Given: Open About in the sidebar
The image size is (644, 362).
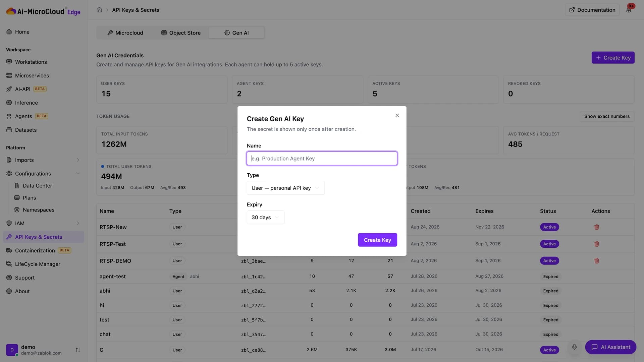Looking at the screenshot, I should (x=43, y=291).
